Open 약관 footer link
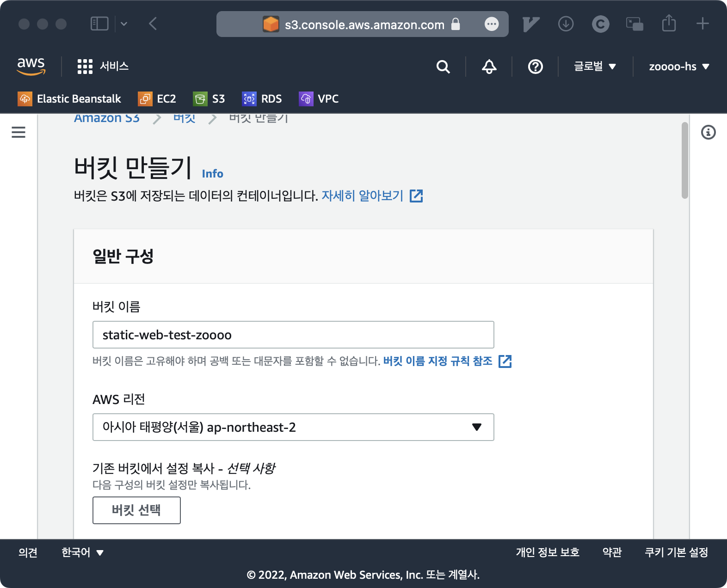This screenshot has width=727, height=588. [612, 552]
